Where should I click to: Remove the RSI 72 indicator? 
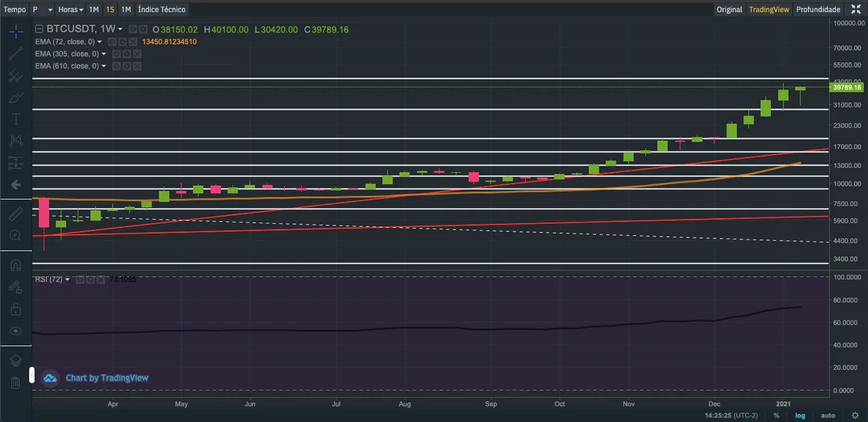100,279
